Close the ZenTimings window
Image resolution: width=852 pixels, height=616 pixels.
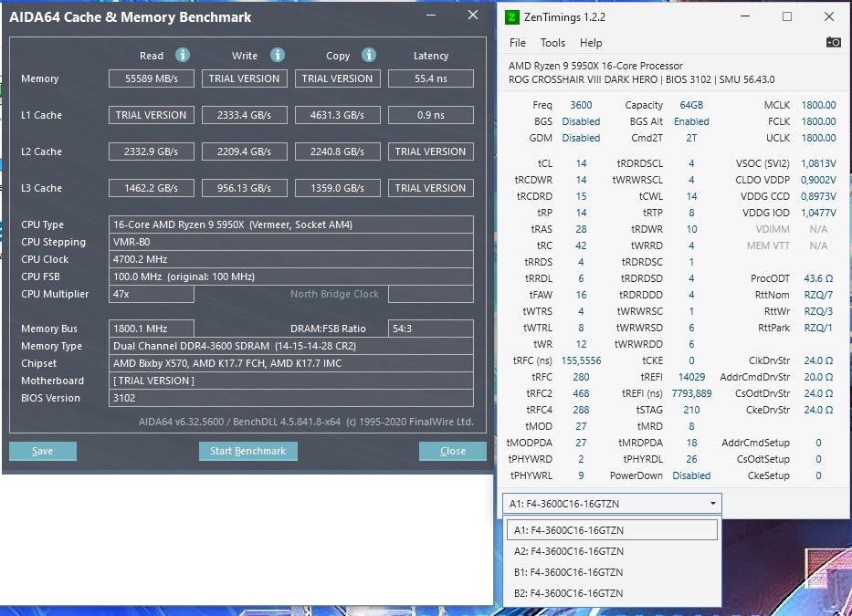(x=828, y=16)
